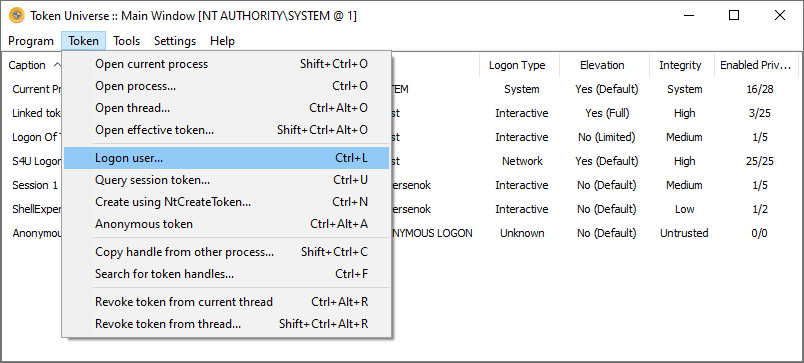This screenshot has width=804, height=363.
Task: Close the open Token menu
Action: (x=84, y=41)
